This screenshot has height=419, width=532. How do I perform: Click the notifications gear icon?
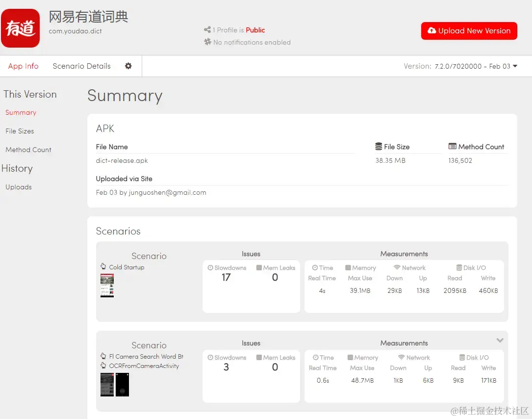click(207, 42)
